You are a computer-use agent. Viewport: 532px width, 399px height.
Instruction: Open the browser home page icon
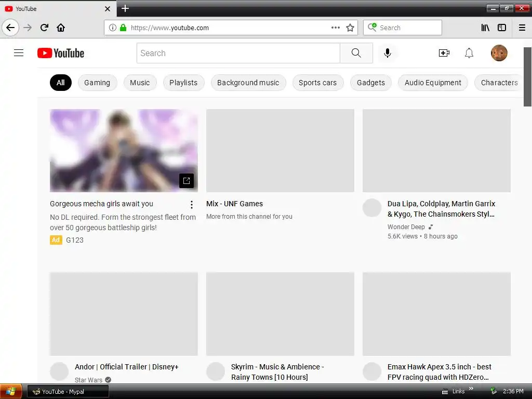pyautogui.click(x=61, y=28)
